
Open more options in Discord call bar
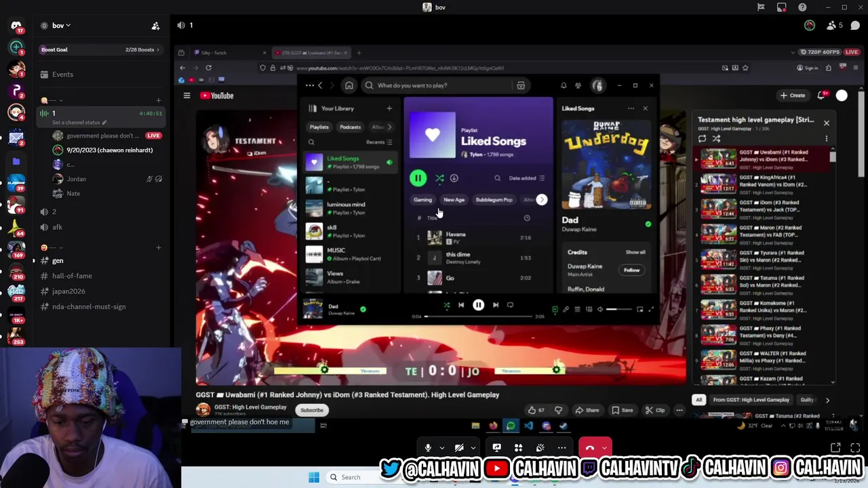click(x=561, y=448)
